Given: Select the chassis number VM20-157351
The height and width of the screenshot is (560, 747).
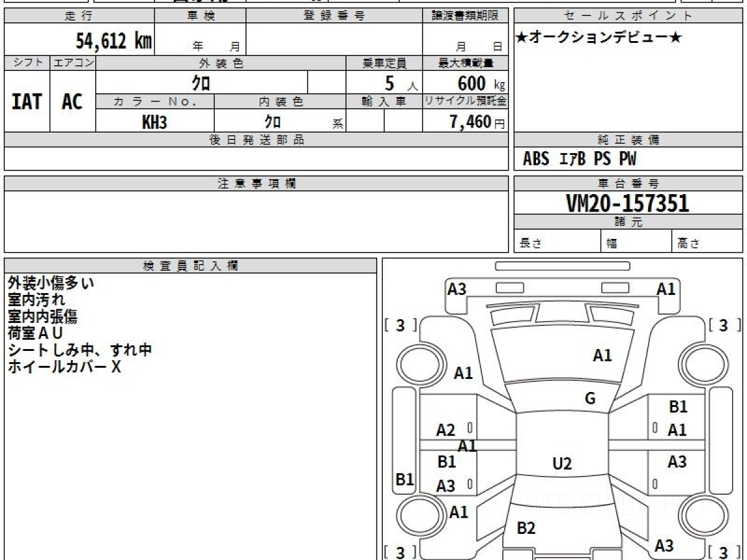Looking at the screenshot, I should (x=627, y=203).
